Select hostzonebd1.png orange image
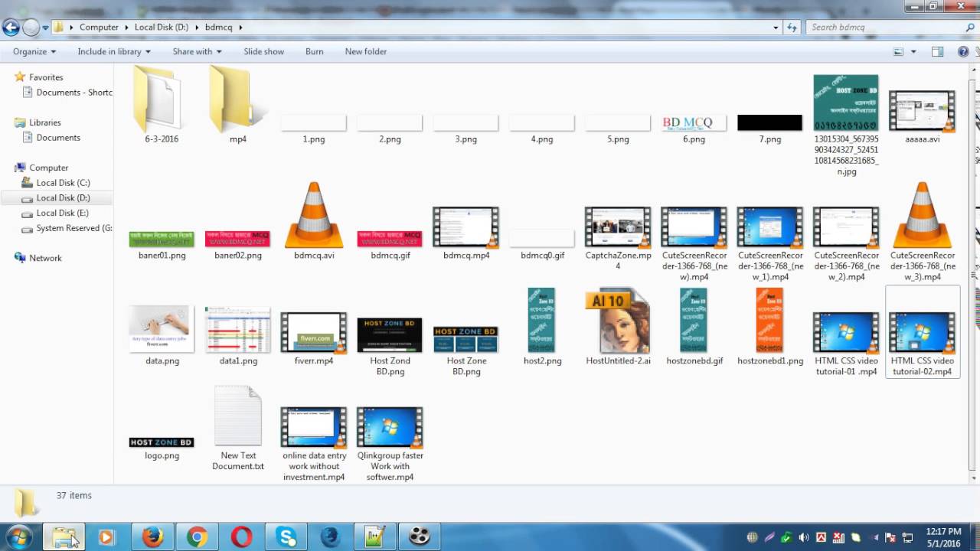 tap(770, 327)
